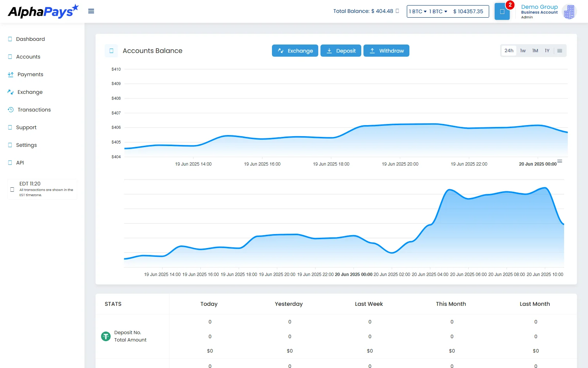This screenshot has height=368, width=588.
Task: Select the 1Y chart range
Action: 547,51
